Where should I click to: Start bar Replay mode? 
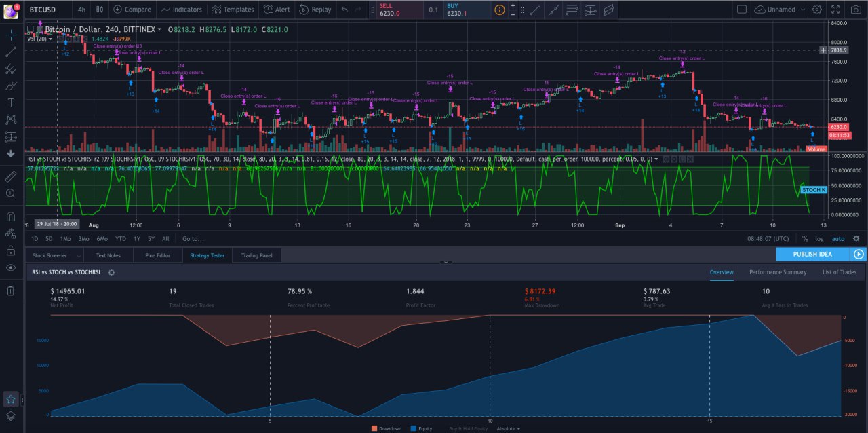[x=315, y=10]
